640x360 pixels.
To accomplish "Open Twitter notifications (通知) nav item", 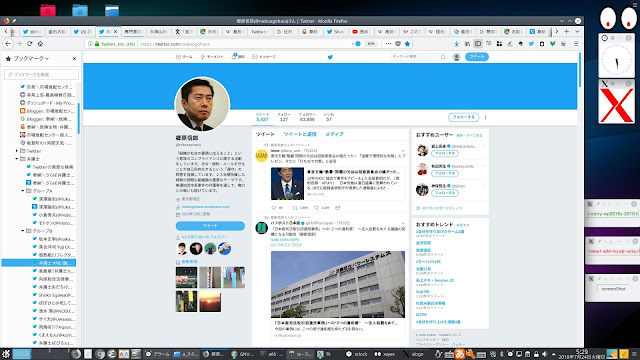I will [x=238, y=57].
